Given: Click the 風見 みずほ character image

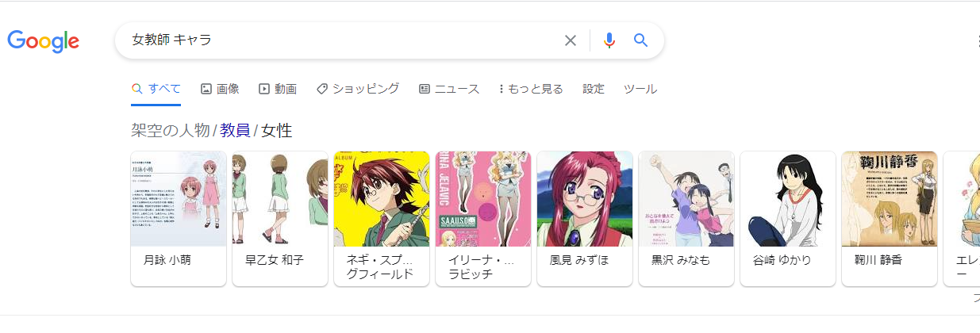Looking at the screenshot, I should click(x=585, y=199).
